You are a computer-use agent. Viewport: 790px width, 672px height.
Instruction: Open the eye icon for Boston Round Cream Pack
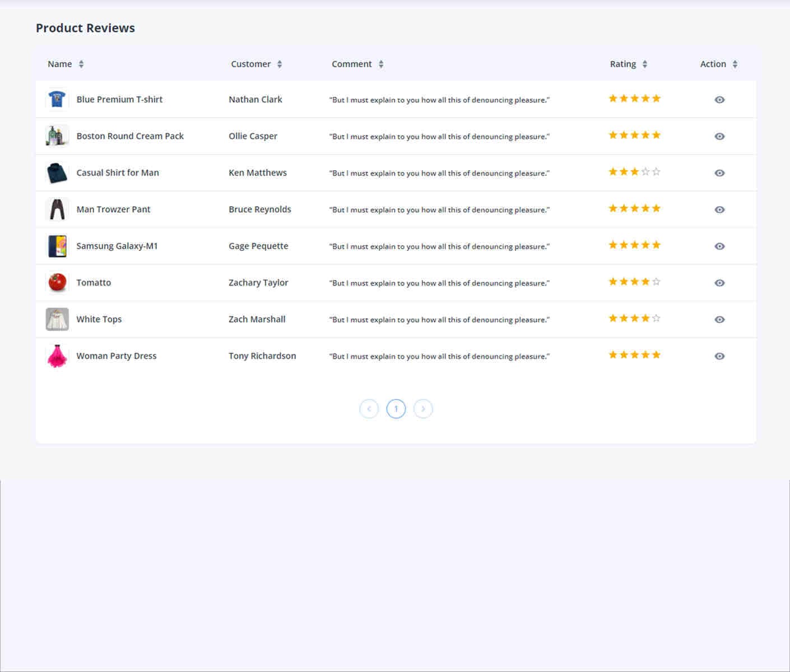719,136
